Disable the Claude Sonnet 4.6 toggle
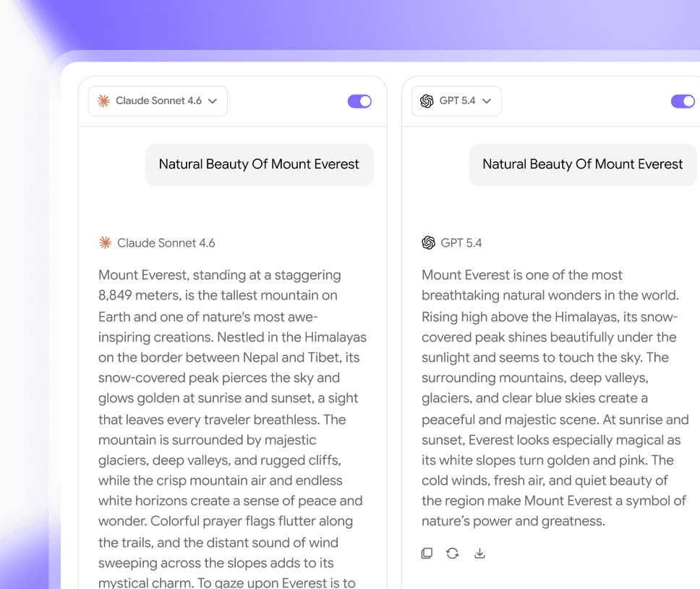The width and height of the screenshot is (700, 589). point(359,101)
